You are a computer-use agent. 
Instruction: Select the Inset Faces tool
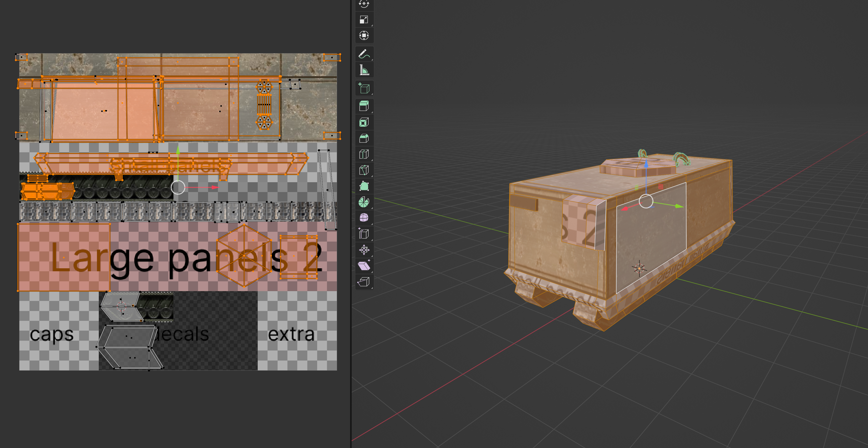pos(364,123)
